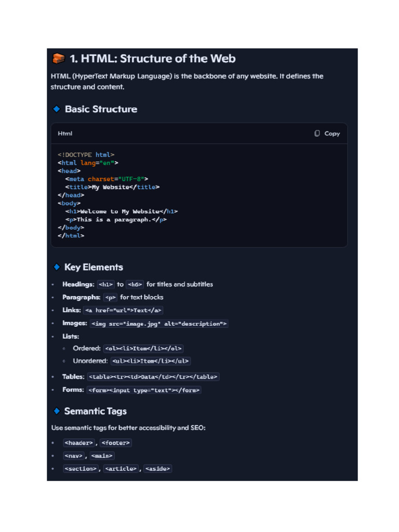Viewport: 399px width, 532px height.
Task: Click the <a href="url"> Links code snippet
Action: click(x=123, y=310)
